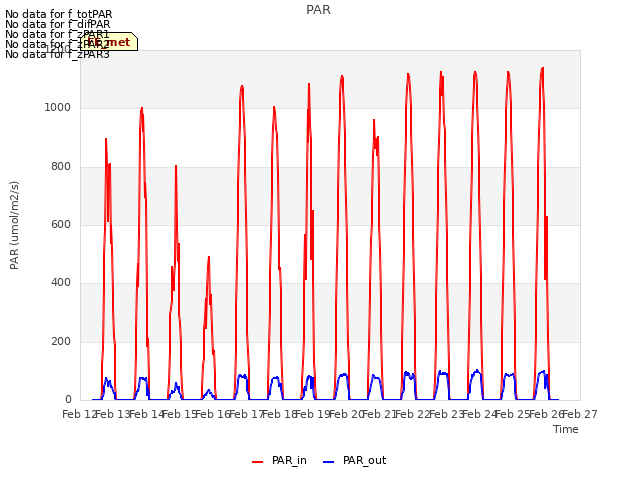This screenshot has width=640, height=480.
Task: Click the PAR_out legend entry
Action: (354, 460)
